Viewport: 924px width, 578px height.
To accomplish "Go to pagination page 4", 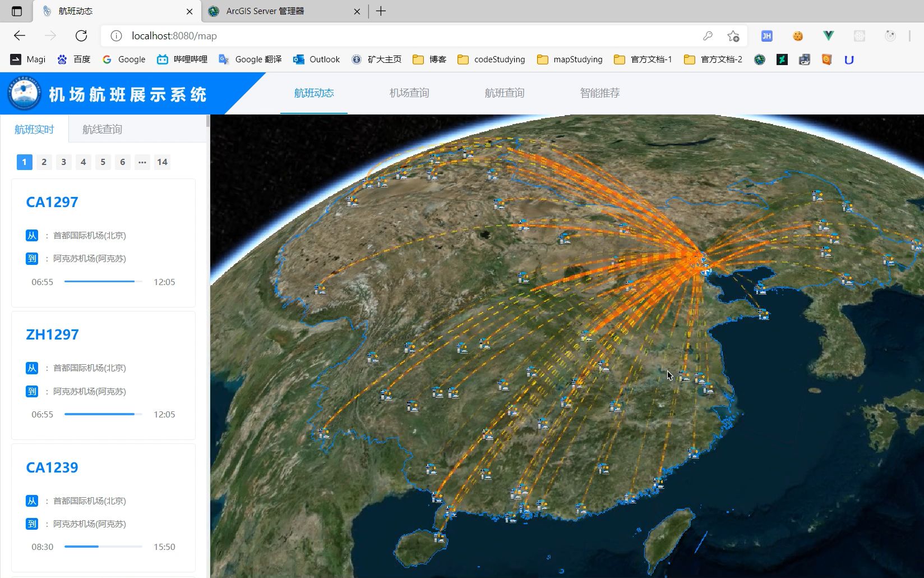I will pyautogui.click(x=83, y=162).
